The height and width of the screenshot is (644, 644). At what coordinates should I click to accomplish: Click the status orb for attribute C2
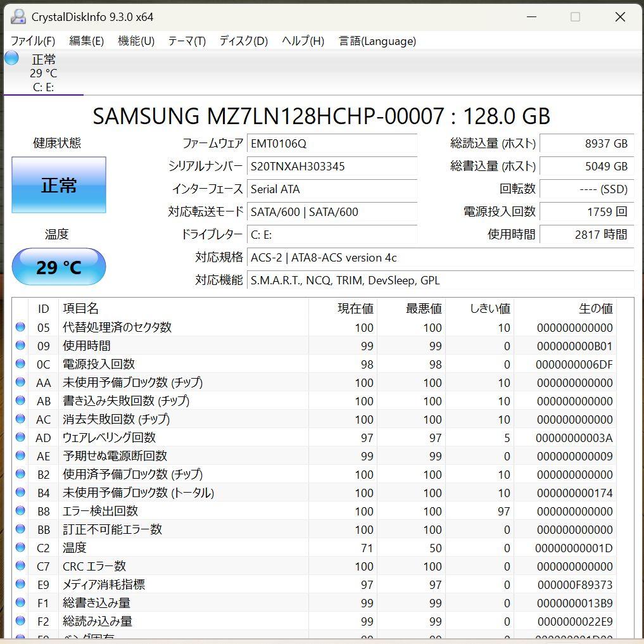click(20, 547)
